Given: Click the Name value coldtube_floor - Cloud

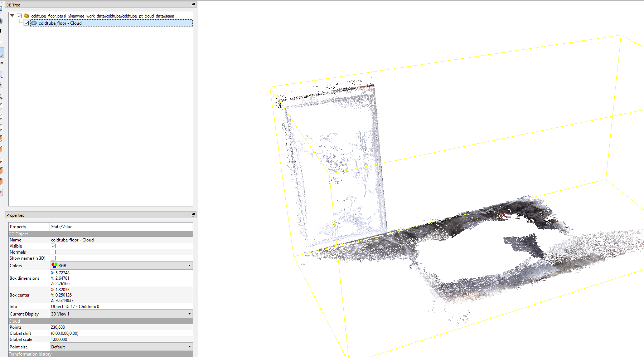Looking at the screenshot, I should click(72, 240).
